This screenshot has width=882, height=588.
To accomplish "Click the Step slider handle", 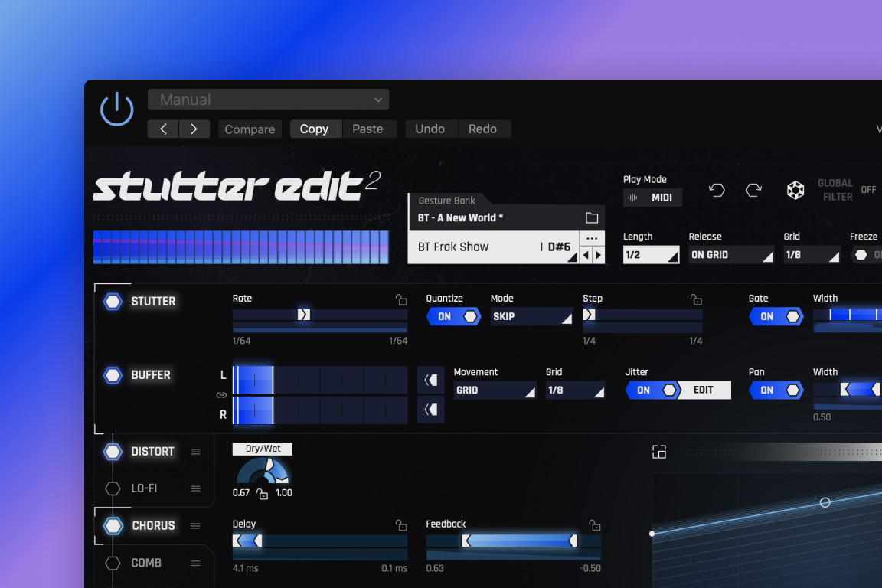I will [x=589, y=315].
